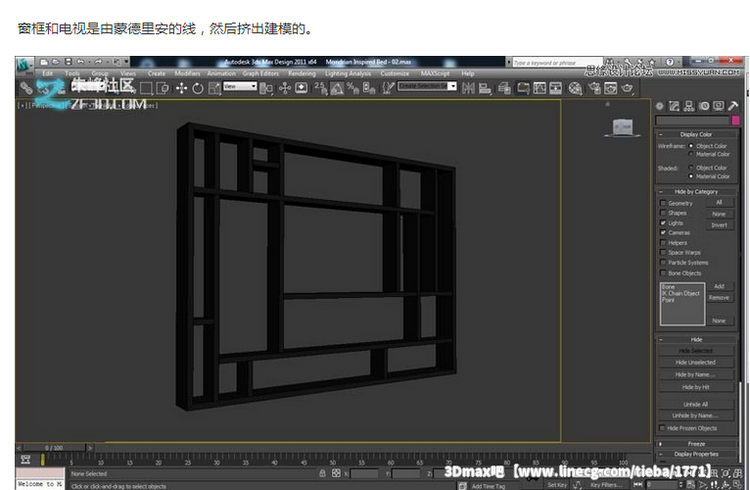
Task: Open the Schematic View icon
Action: point(556,88)
